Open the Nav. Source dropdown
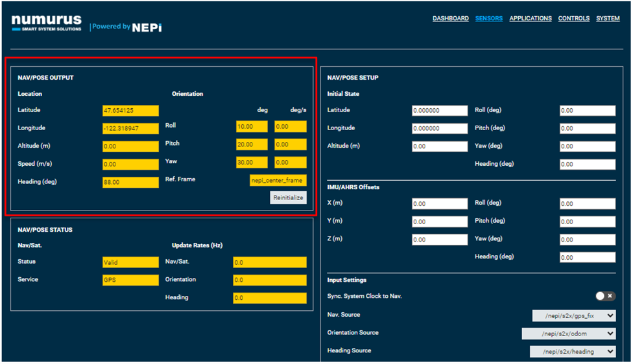 pyautogui.click(x=574, y=315)
